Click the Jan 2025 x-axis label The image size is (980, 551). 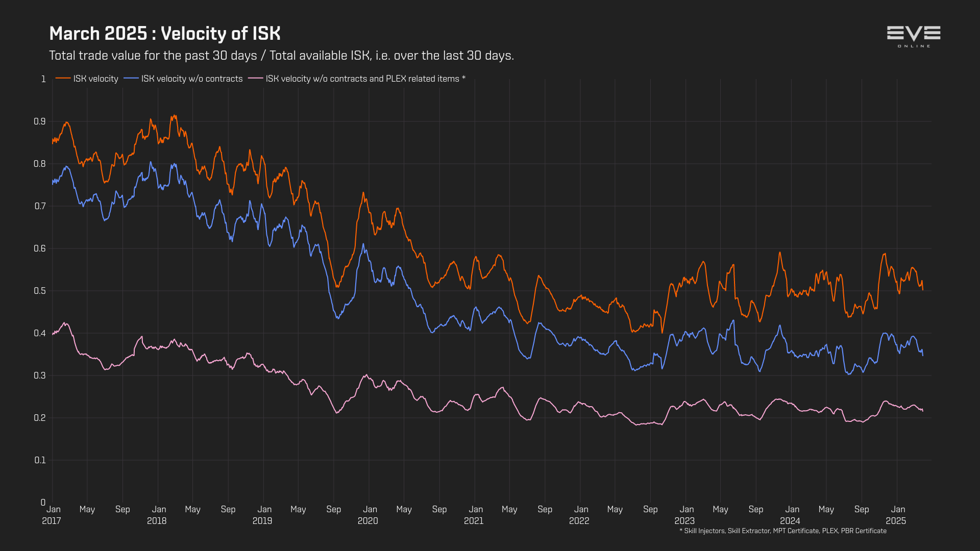point(897,515)
